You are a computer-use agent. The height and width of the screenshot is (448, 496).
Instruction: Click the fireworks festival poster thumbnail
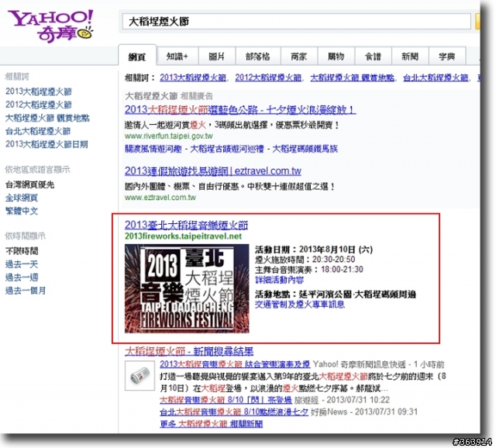pos(187,288)
